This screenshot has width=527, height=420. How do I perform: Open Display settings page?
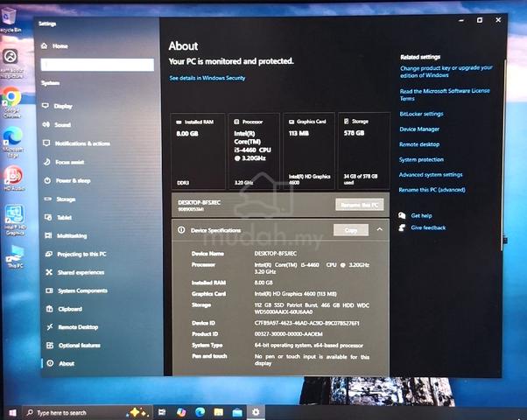57,106
